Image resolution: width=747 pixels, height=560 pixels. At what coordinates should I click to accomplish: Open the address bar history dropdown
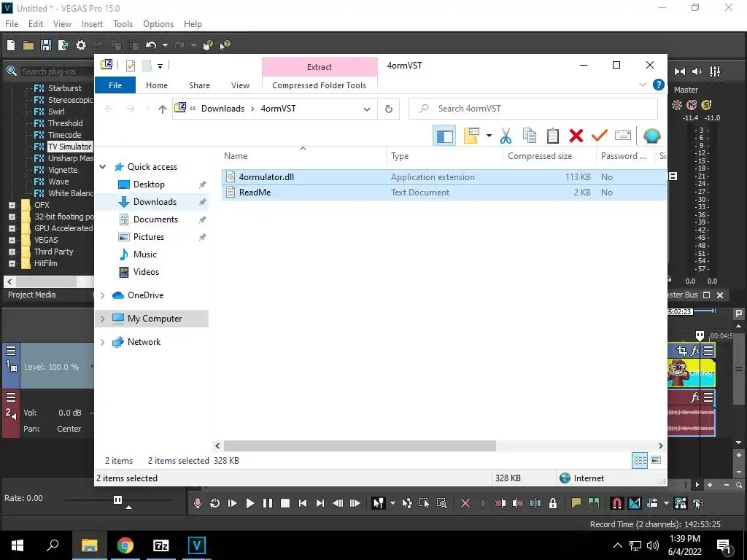click(x=367, y=109)
